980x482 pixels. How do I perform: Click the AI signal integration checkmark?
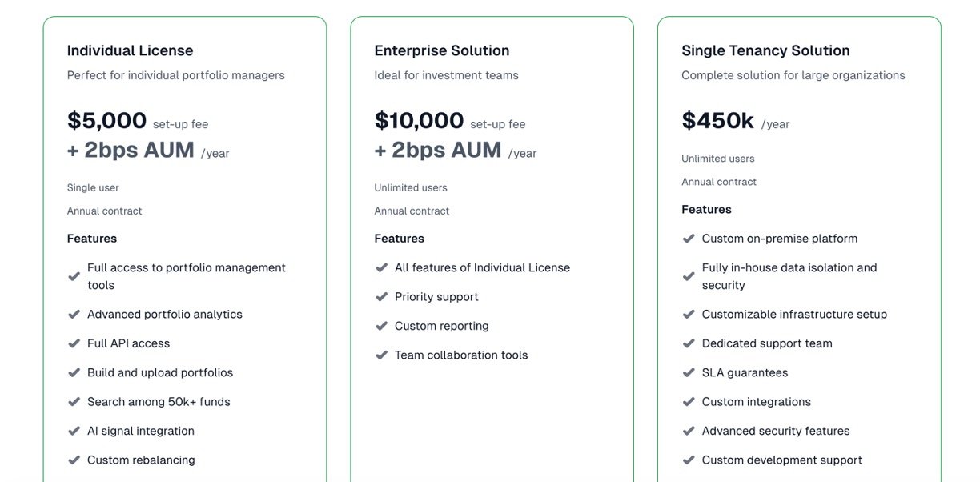[x=74, y=431]
